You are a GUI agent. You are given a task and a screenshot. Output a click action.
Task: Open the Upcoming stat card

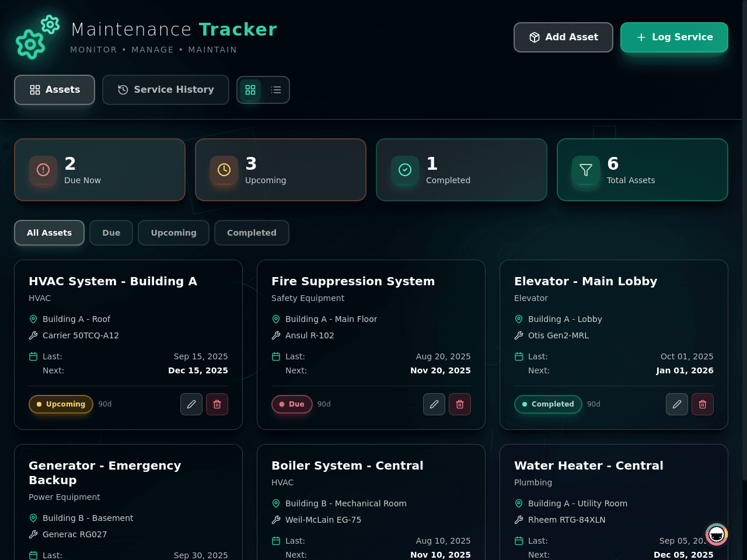(281, 170)
